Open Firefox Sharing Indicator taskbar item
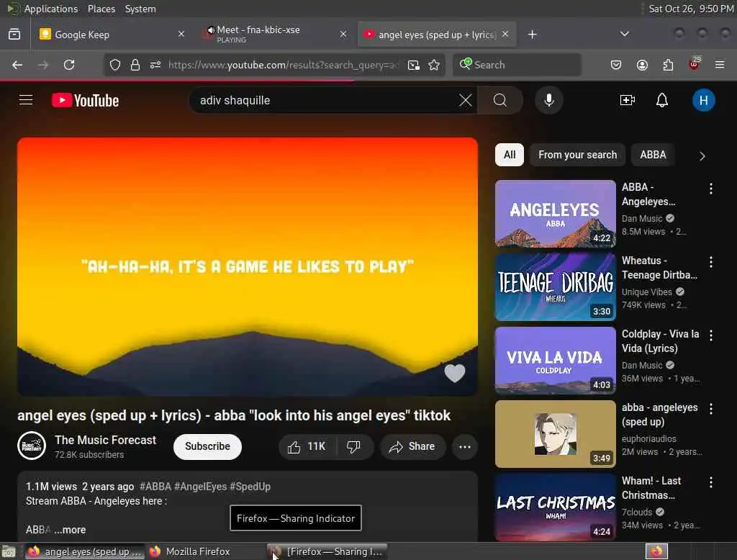 pyautogui.click(x=327, y=551)
